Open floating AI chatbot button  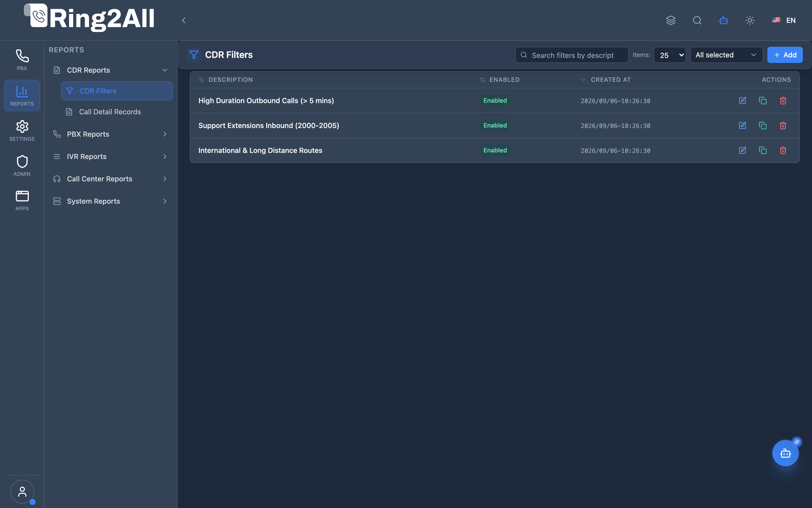[x=786, y=453]
